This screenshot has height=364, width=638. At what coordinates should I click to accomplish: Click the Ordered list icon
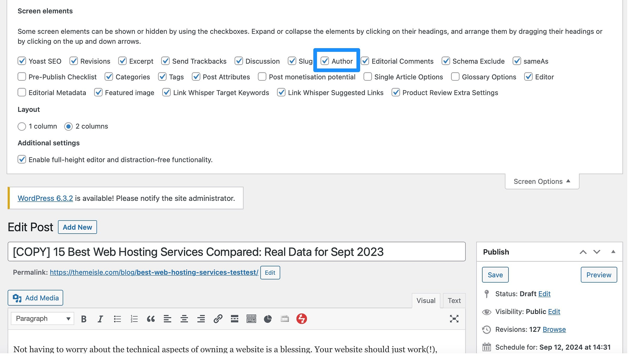click(x=134, y=319)
